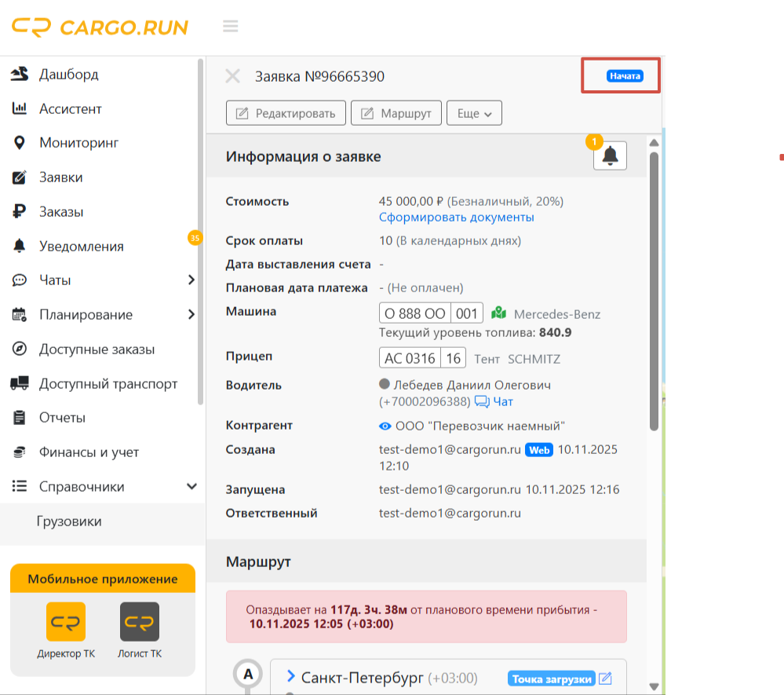
Task: Click the Редактировать button
Action: pyautogui.click(x=286, y=114)
